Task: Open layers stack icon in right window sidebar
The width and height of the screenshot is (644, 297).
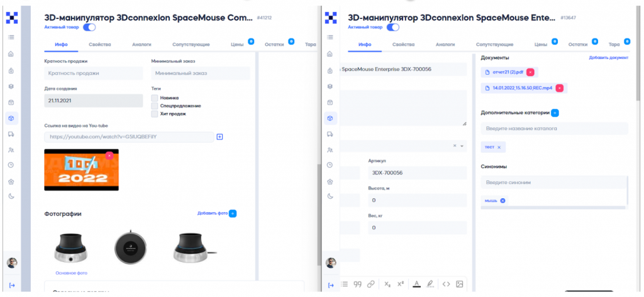Action: (330, 87)
